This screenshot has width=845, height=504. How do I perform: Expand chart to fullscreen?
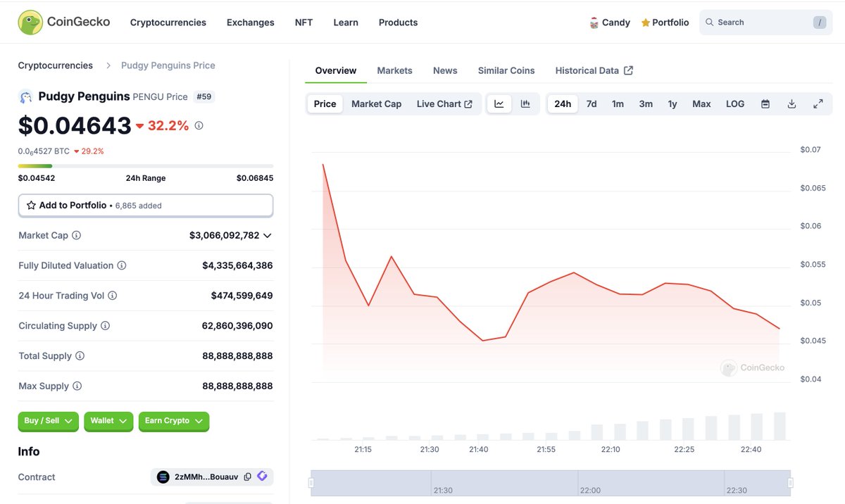pyautogui.click(x=818, y=104)
